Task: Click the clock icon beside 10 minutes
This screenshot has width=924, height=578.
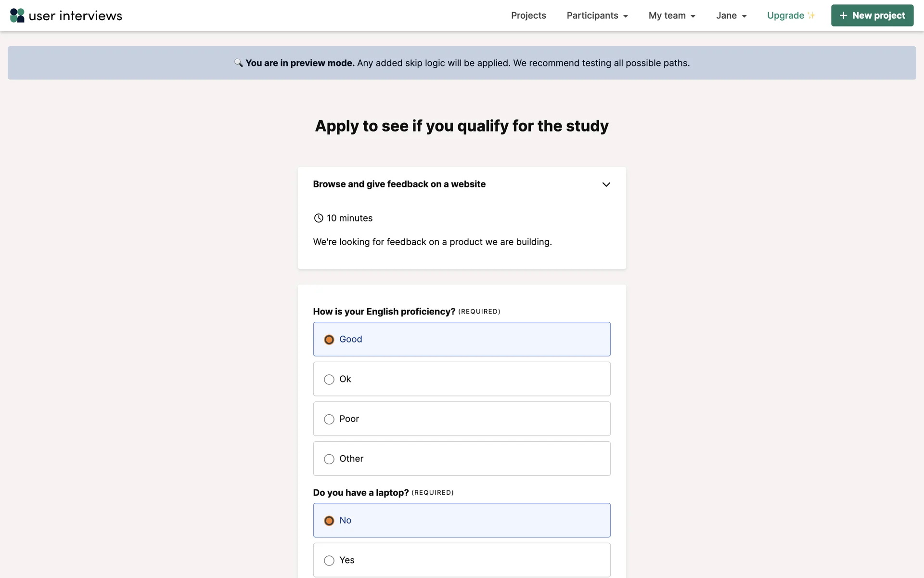Action: point(319,218)
